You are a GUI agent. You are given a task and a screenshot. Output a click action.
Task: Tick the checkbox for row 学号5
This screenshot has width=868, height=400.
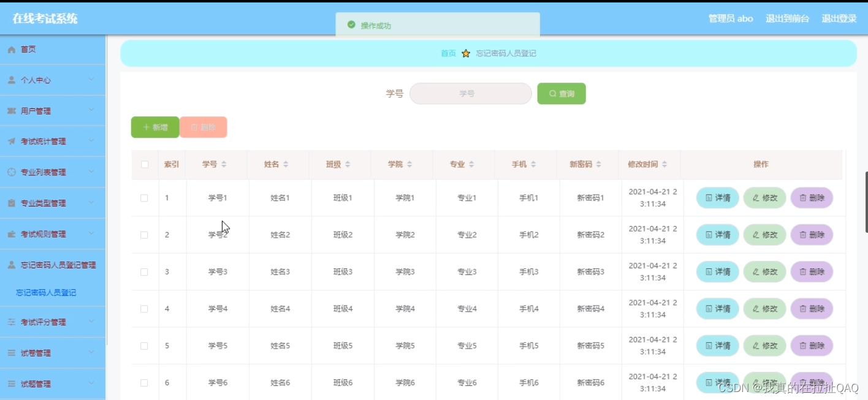(144, 345)
